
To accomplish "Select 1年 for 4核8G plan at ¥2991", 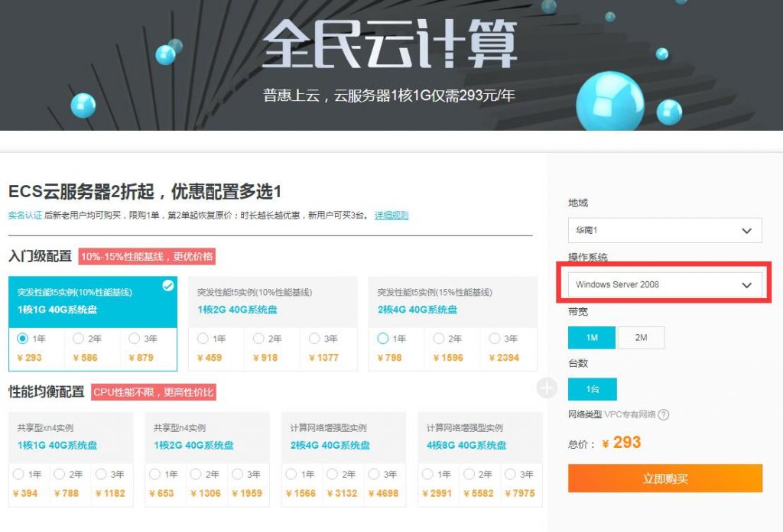I will click(428, 475).
